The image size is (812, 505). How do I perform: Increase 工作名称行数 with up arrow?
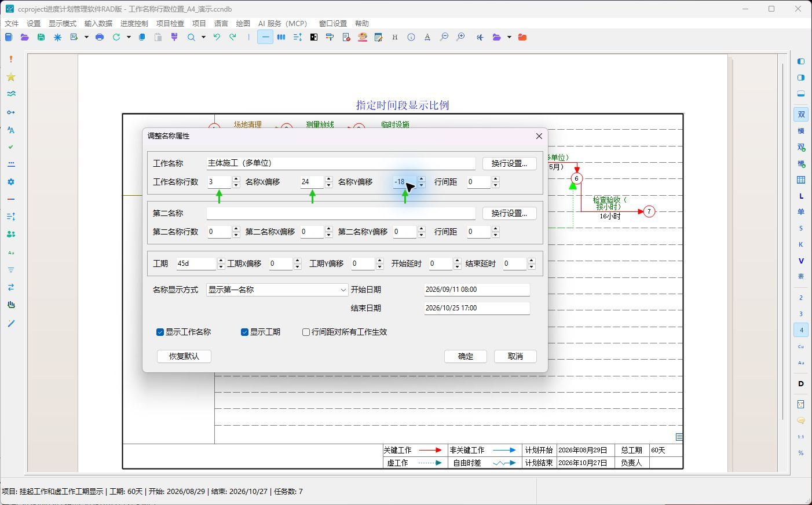[236, 179]
